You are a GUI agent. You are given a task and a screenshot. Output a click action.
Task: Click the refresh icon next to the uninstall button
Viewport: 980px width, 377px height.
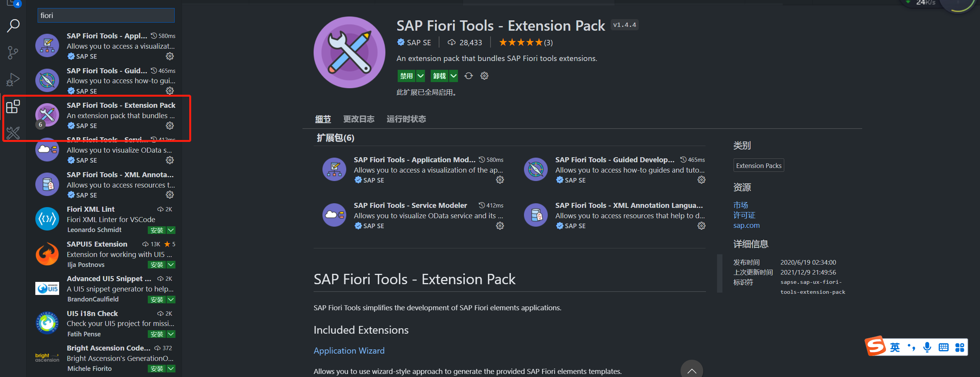(x=468, y=76)
